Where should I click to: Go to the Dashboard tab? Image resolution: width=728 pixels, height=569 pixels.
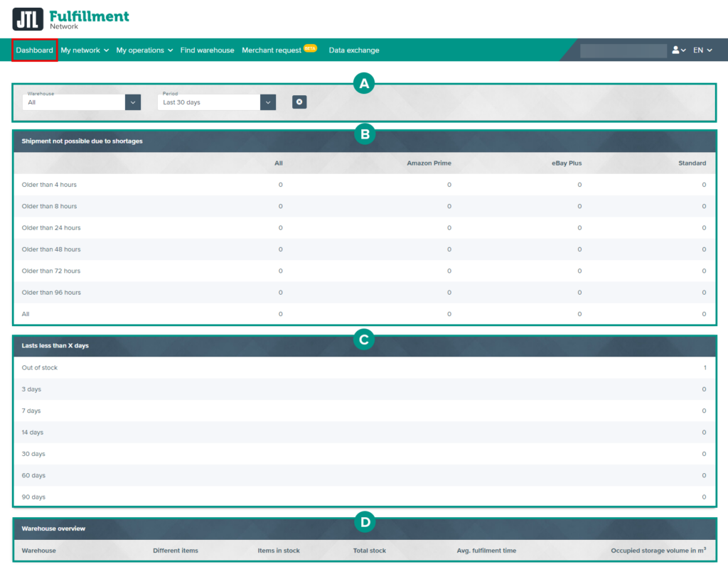coord(35,50)
